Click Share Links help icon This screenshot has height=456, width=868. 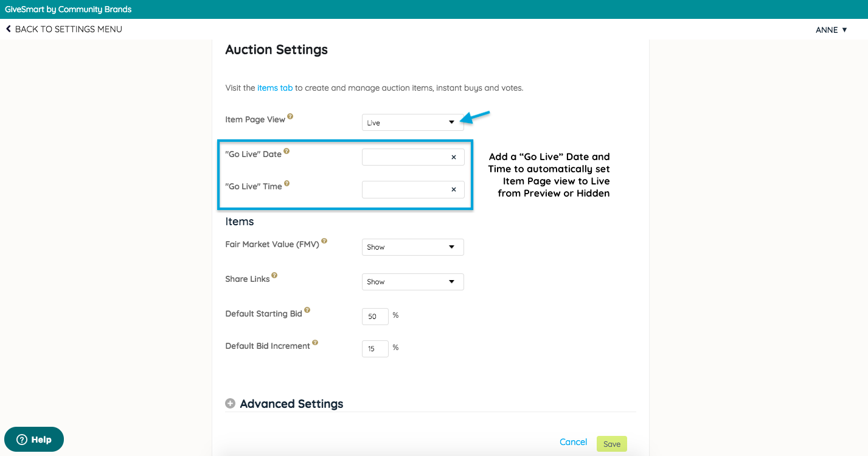[x=274, y=276]
